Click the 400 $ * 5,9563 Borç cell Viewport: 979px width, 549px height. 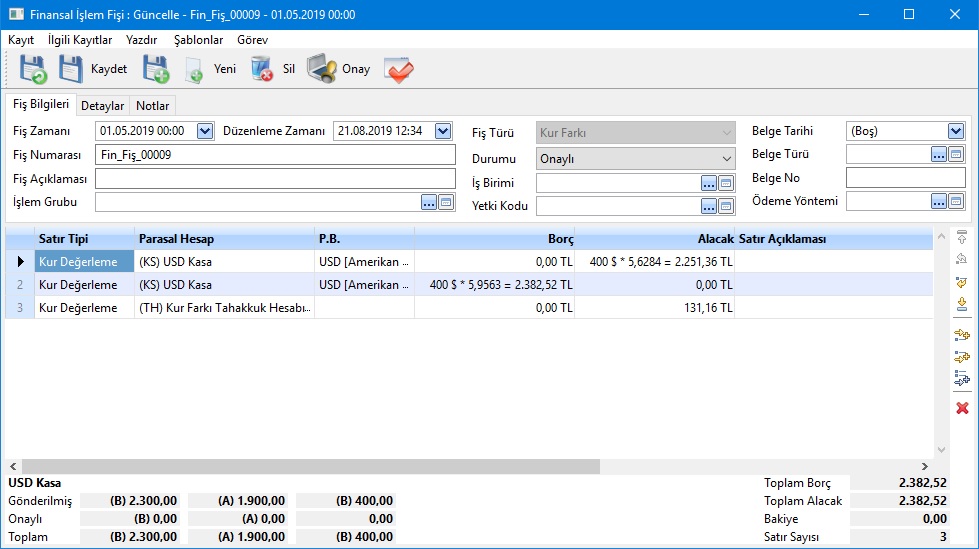pyautogui.click(x=494, y=285)
